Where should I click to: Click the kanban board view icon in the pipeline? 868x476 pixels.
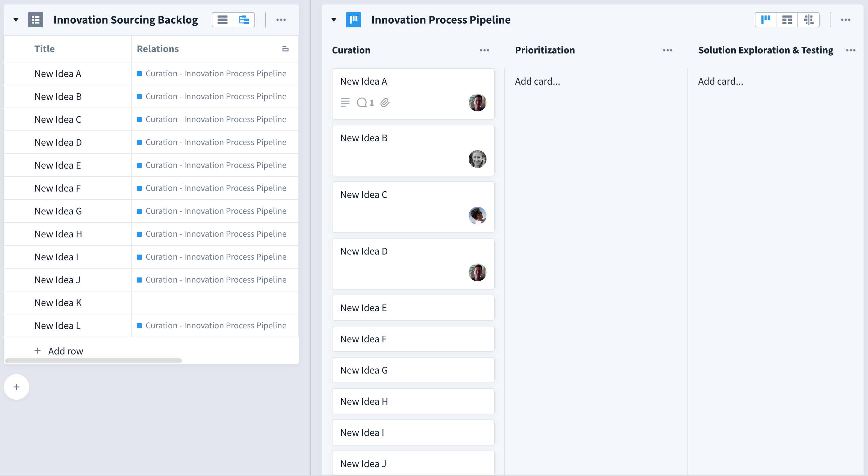pyautogui.click(x=766, y=19)
